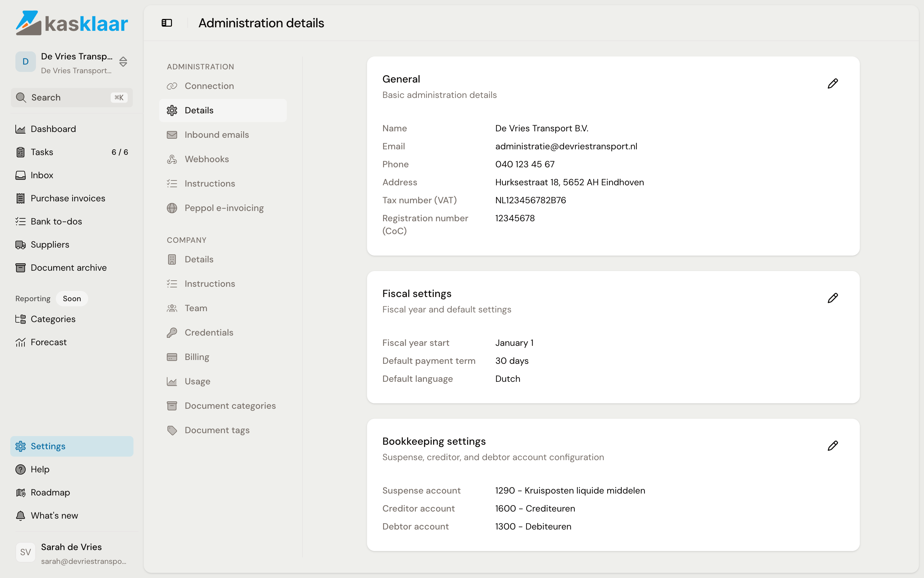The height and width of the screenshot is (578, 924).
Task: Go to the Inbox
Action: click(72, 175)
